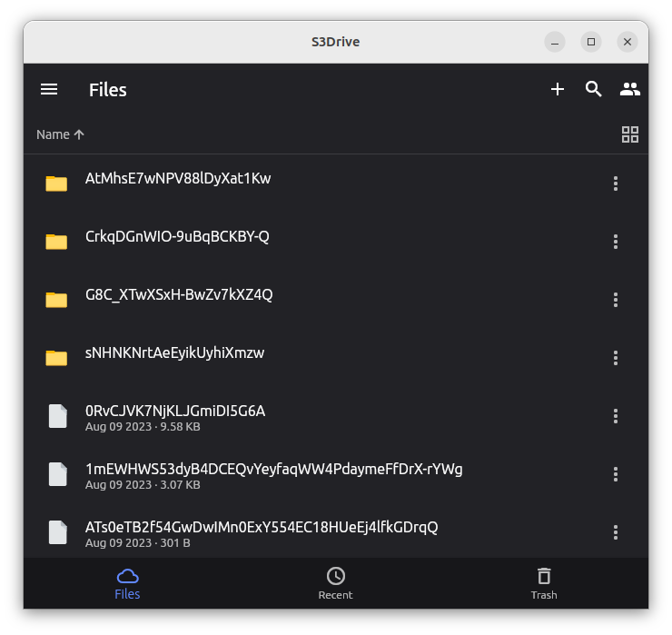Show more options for G8C_XTwXSxH-BwZv7kXZ4Q
The image size is (672, 635).
tap(616, 300)
